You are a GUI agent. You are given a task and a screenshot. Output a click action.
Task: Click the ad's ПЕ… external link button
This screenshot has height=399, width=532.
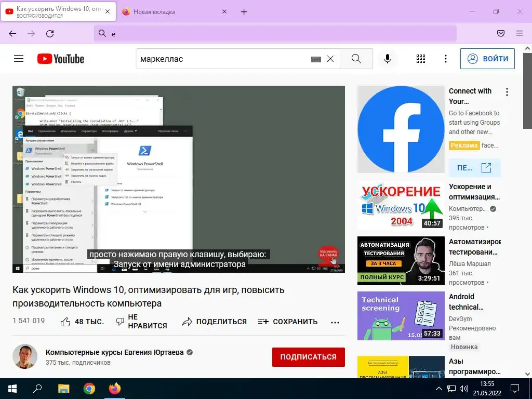475,168
